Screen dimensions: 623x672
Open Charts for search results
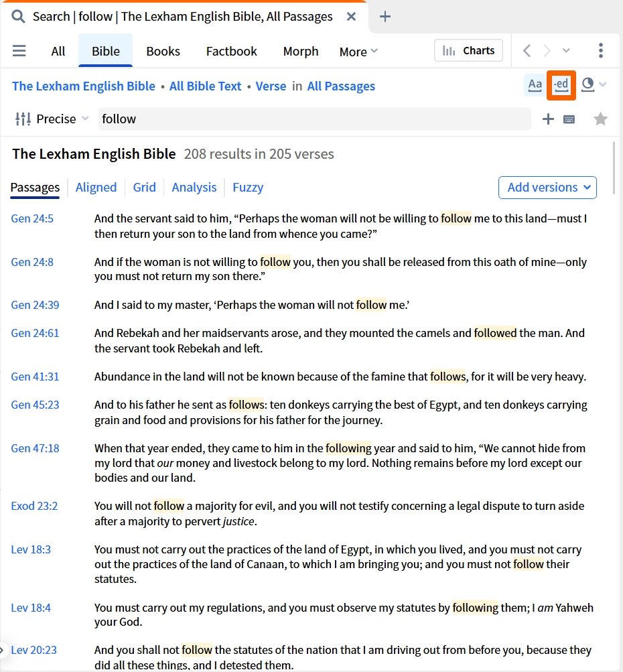tap(468, 50)
